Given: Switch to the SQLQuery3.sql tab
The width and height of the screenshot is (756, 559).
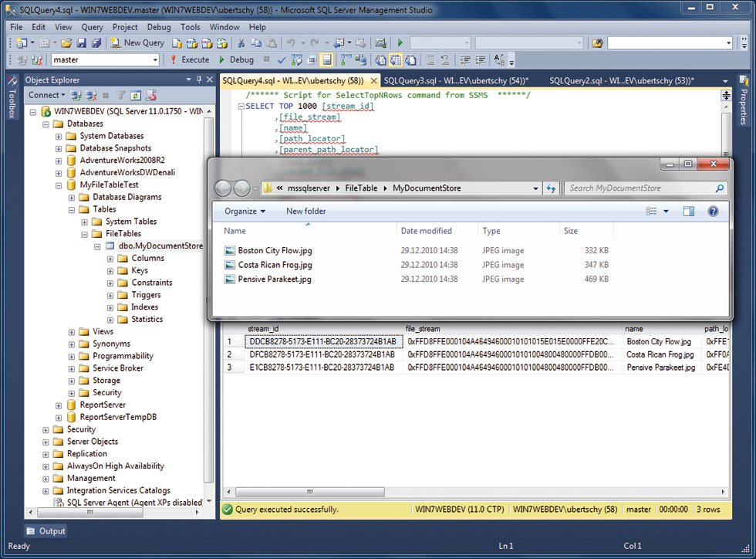Looking at the screenshot, I should pos(456,80).
